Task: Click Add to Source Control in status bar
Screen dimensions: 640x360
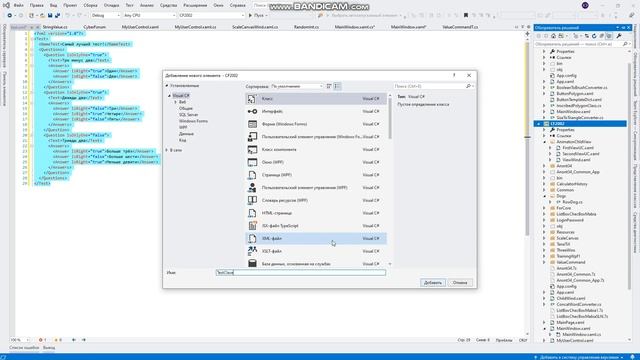Action: point(578,357)
